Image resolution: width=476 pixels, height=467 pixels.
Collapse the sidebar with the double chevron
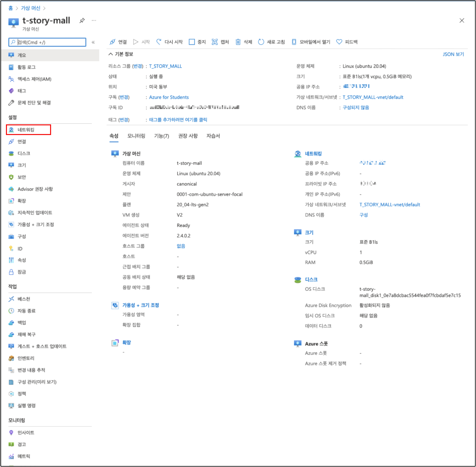point(93,42)
